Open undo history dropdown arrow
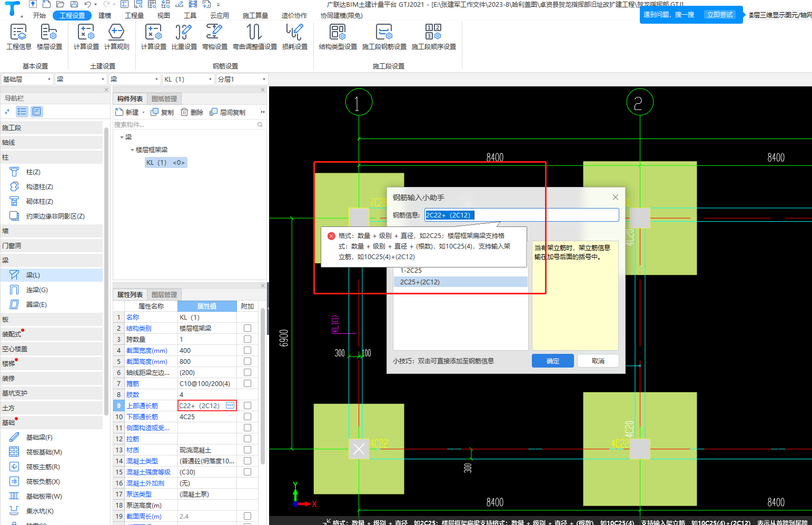812x525 pixels. [95, 5]
